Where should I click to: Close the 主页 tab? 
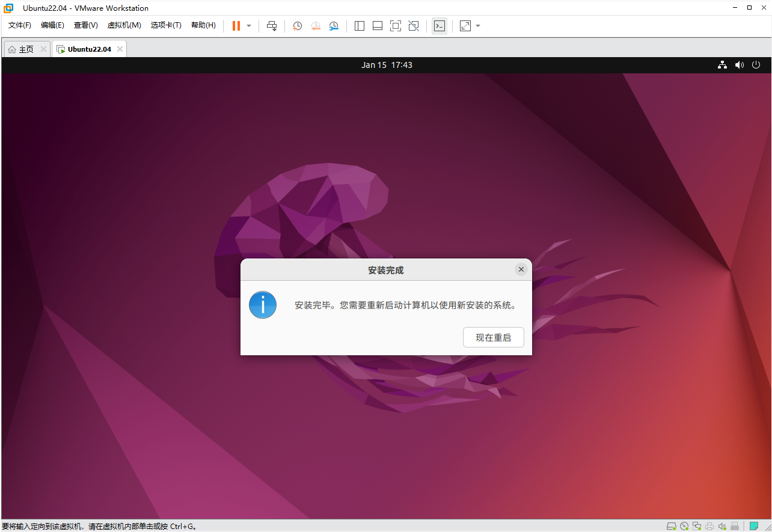(43, 49)
